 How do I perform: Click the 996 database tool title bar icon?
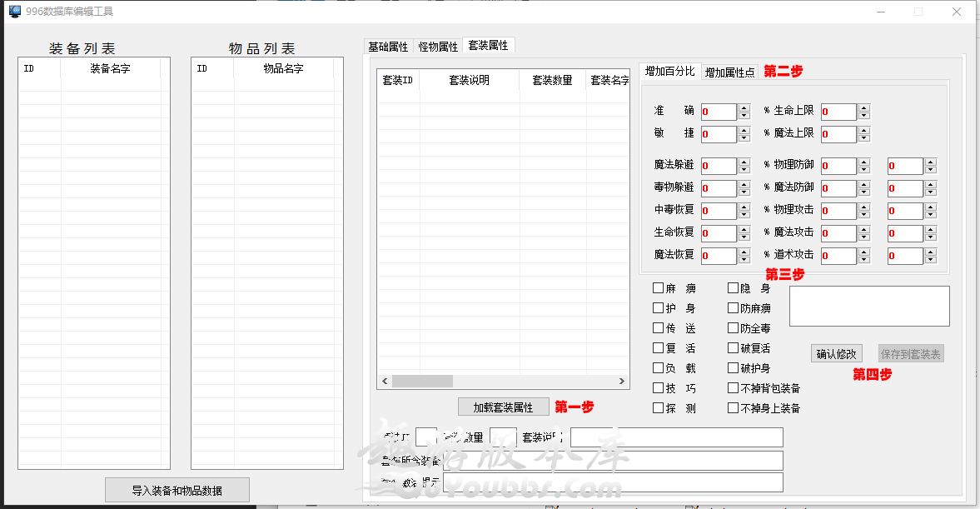coord(14,12)
